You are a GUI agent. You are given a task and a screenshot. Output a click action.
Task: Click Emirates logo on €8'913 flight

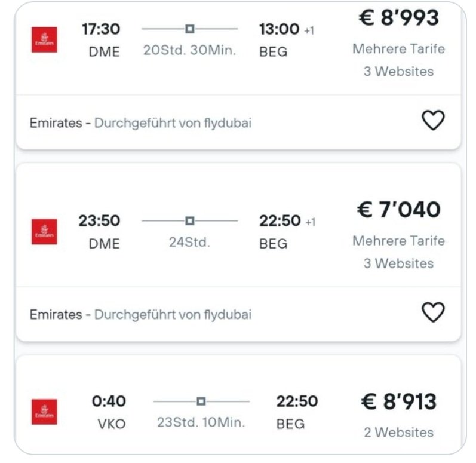pos(44,412)
